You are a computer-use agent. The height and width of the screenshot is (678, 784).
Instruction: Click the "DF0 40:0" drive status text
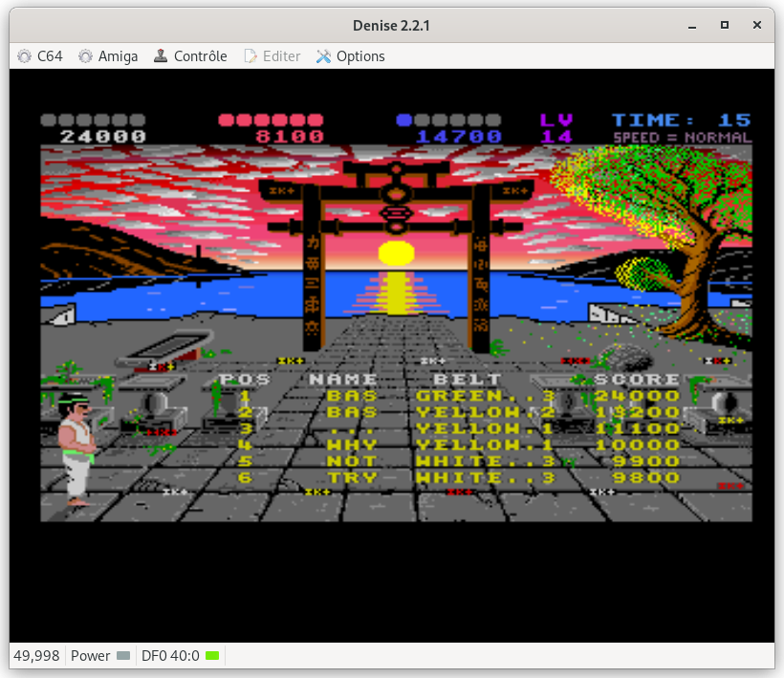(170, 655)
